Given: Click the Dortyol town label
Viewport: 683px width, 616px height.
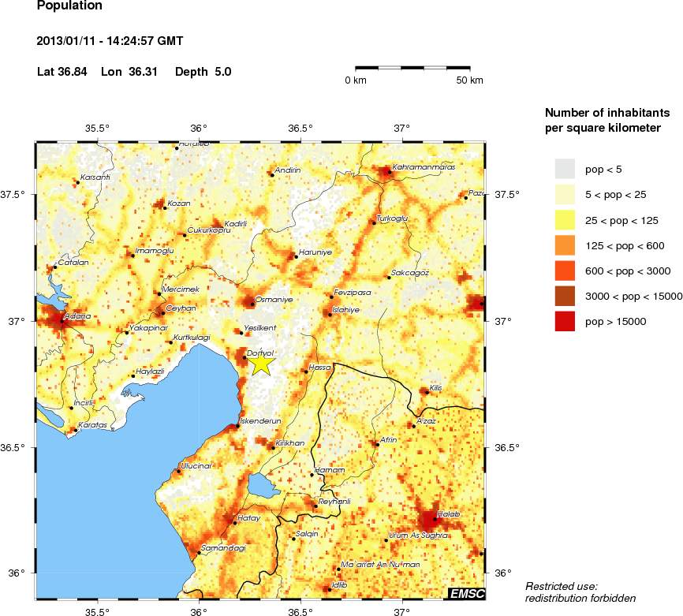Looking at the screenshot, I should (260, 353).
